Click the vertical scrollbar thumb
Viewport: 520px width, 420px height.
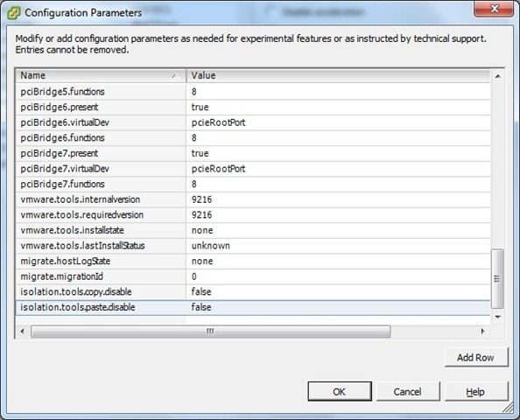(497, 279)
